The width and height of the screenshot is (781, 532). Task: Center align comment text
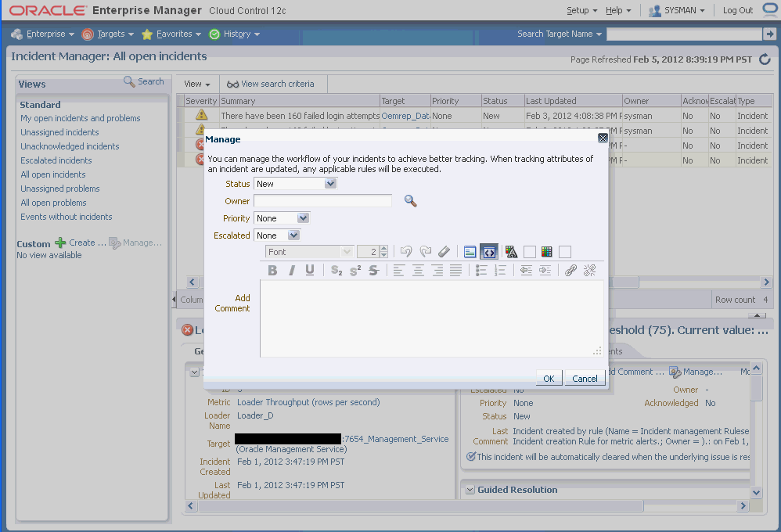coord(418,271)
